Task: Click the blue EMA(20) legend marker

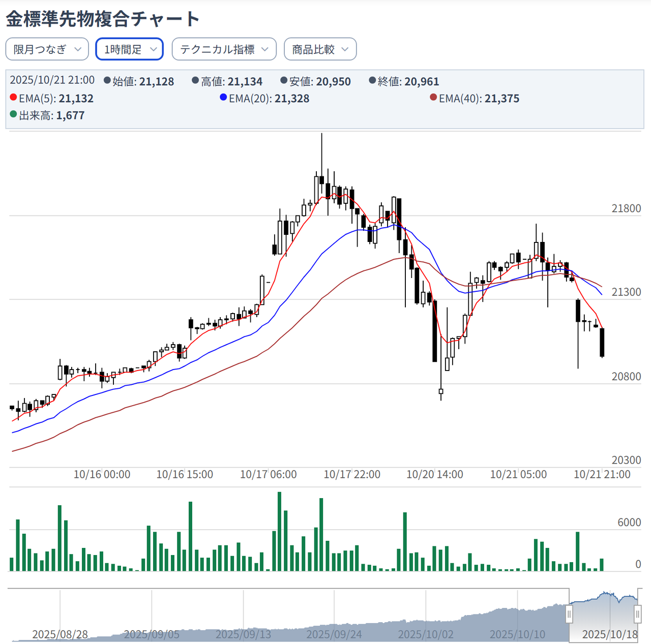Action: pos(224,98)
